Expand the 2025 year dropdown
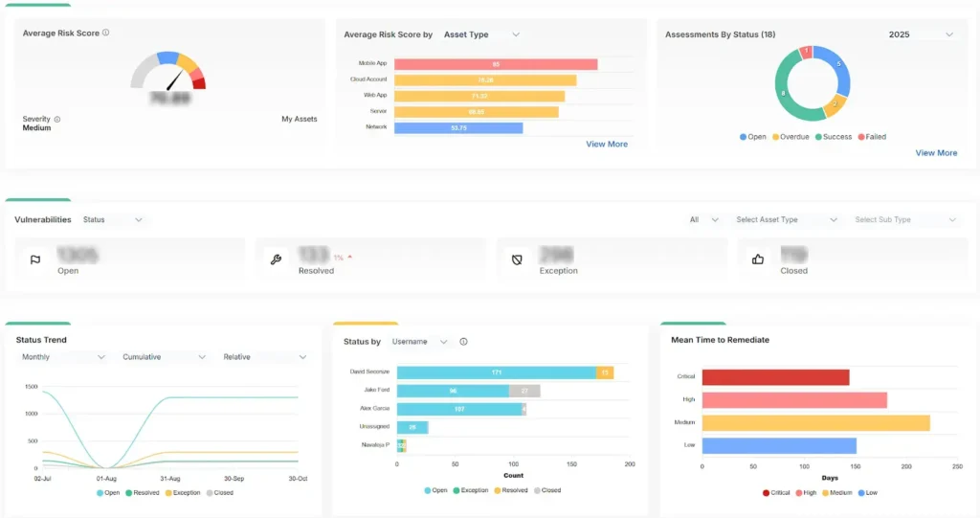This screenshot has height=518, width=980. [x=921, y=34]
